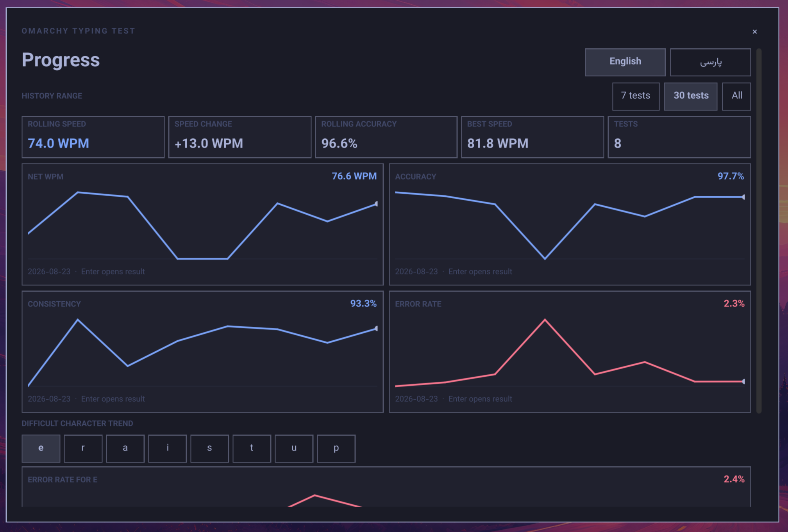Click the Tests count value 8

click(x=618, y=144)
